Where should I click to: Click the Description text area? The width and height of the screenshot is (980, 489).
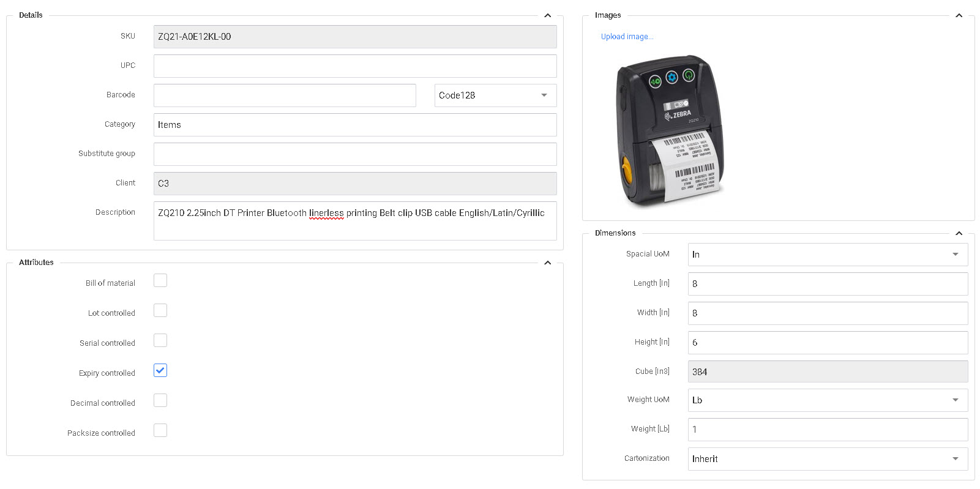[354, 221]
